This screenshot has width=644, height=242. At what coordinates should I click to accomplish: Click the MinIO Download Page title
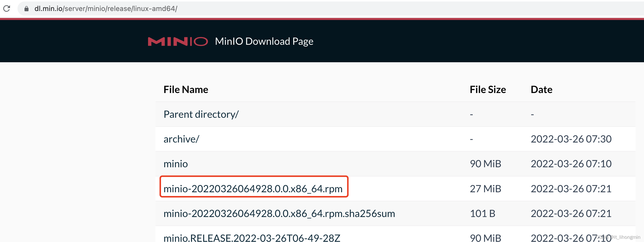click(x=264, y=41)
